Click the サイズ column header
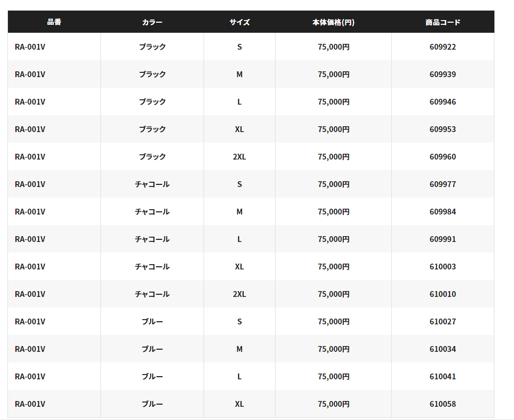This screenshot has height=420, width=514. pyautogui.click(x=240, y=22)
